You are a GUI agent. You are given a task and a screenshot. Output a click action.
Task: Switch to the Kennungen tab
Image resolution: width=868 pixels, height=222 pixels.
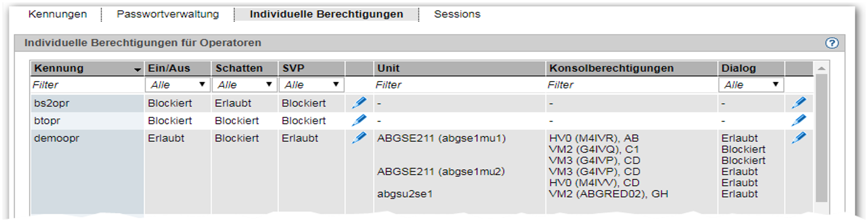(58, 14)
